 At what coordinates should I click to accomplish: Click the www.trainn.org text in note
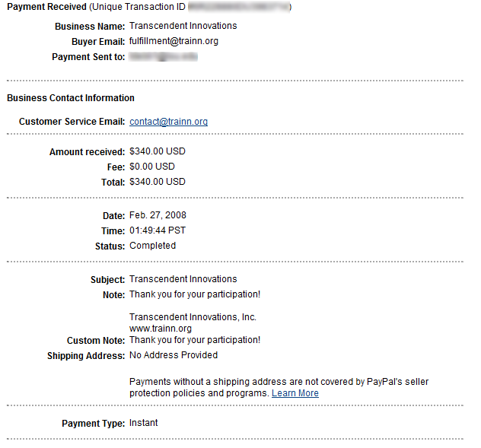[x=161, y=329]
